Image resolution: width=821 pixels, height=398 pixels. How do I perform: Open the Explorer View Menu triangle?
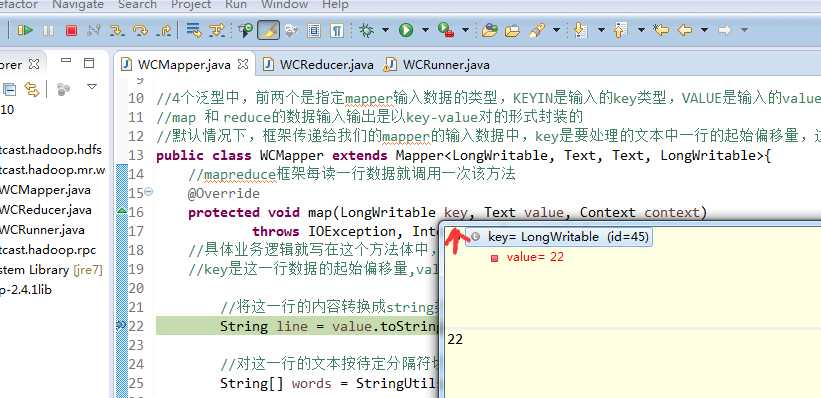click(92, 86)
